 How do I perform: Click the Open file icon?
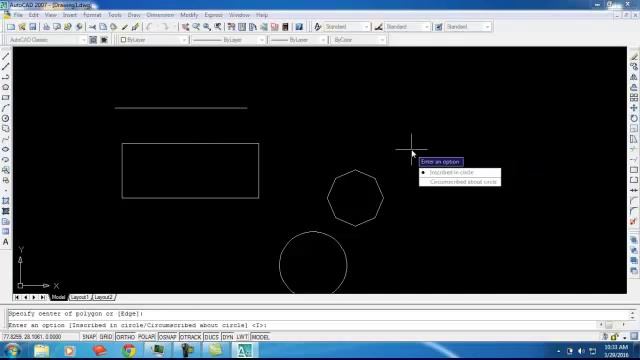click(22, 27)
